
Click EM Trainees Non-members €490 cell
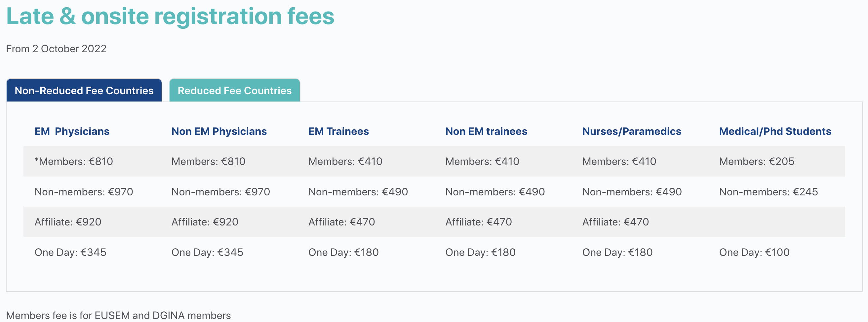pos(358,192)
